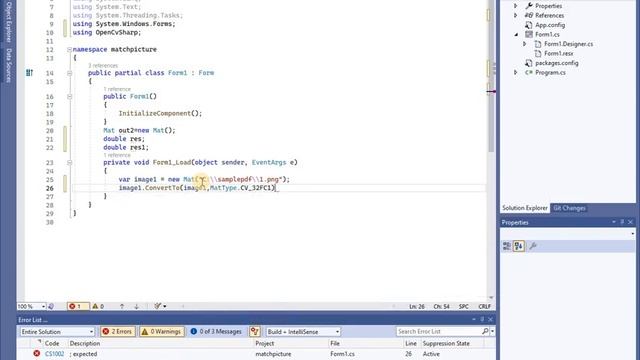Click the References icon in Solution Explorer
The width and height of the screenshot is (640, 360).
click(x=529, y=16)
